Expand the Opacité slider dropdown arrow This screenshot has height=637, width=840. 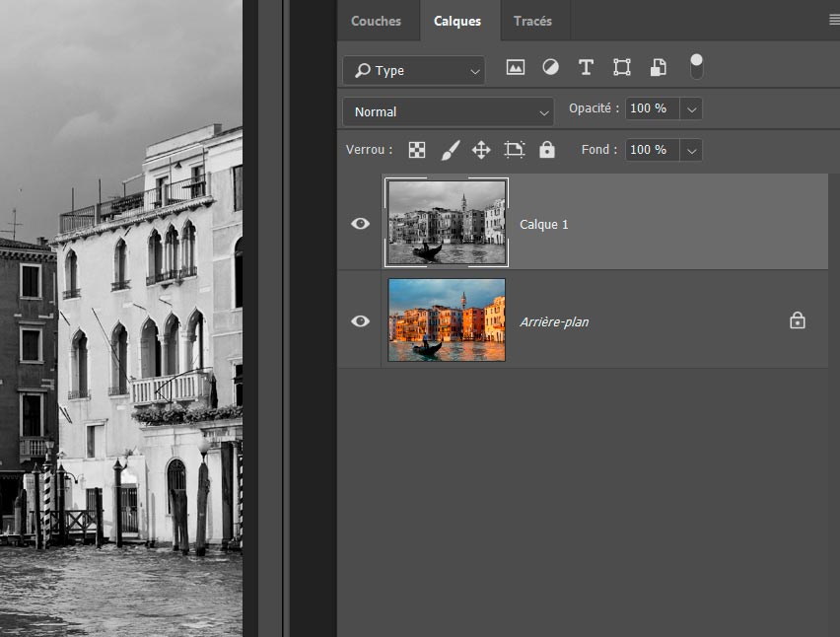(691, 108)
